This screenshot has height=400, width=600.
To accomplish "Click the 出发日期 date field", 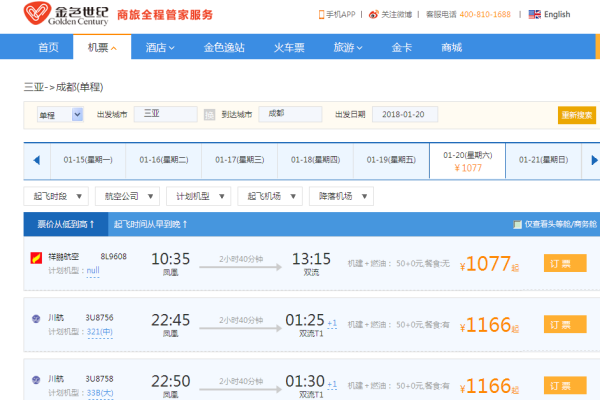I will 404,115.
